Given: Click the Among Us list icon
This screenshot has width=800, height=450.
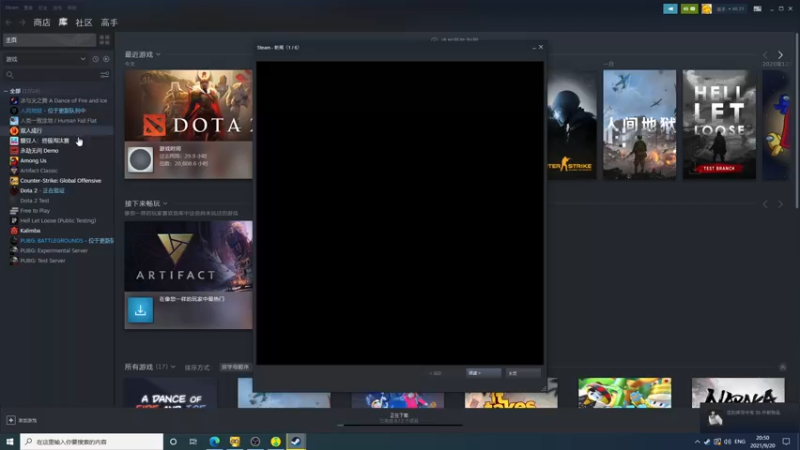Looking at the screenshot, I should point(14,160).
